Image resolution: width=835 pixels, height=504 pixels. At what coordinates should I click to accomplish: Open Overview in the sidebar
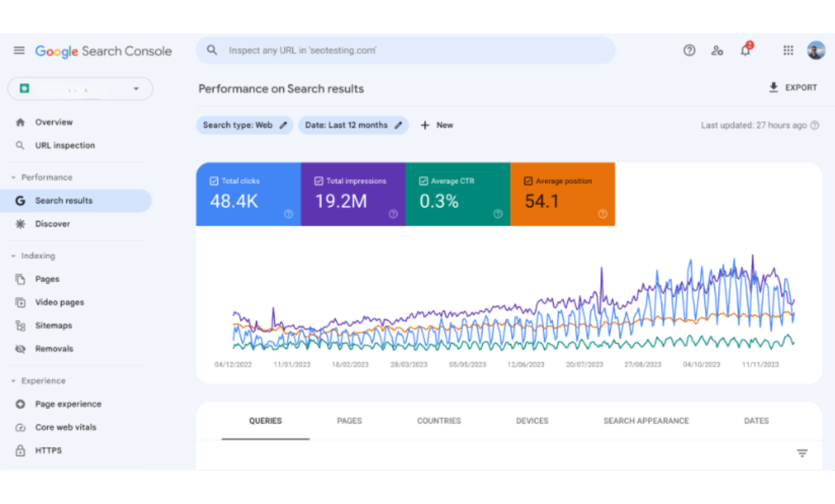tap(54, 122)
